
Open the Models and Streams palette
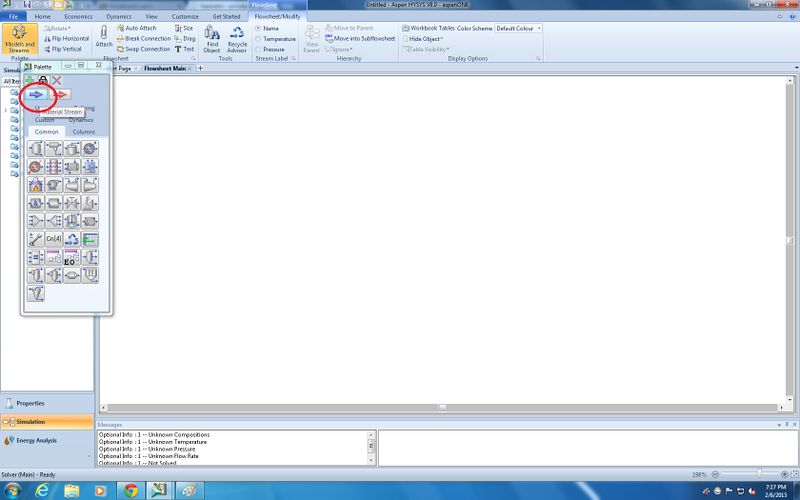19,41
